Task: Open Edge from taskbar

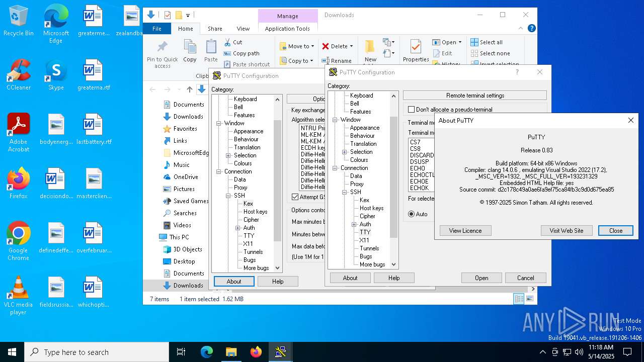Action: click(x=207, y=352)
